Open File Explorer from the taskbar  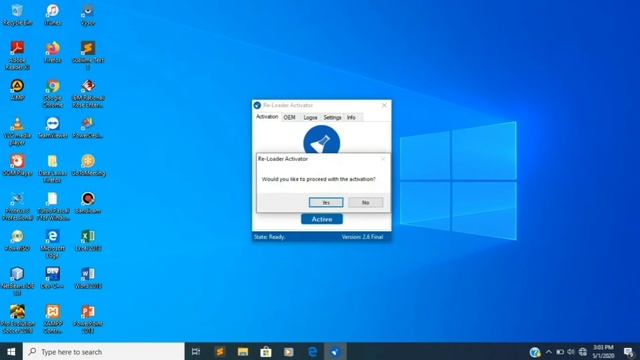[x=243, y=351]
